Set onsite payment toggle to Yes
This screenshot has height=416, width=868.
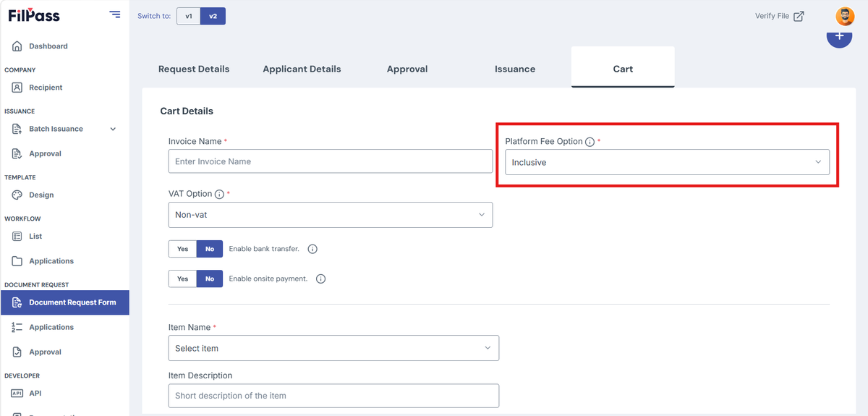coord(182,279)
